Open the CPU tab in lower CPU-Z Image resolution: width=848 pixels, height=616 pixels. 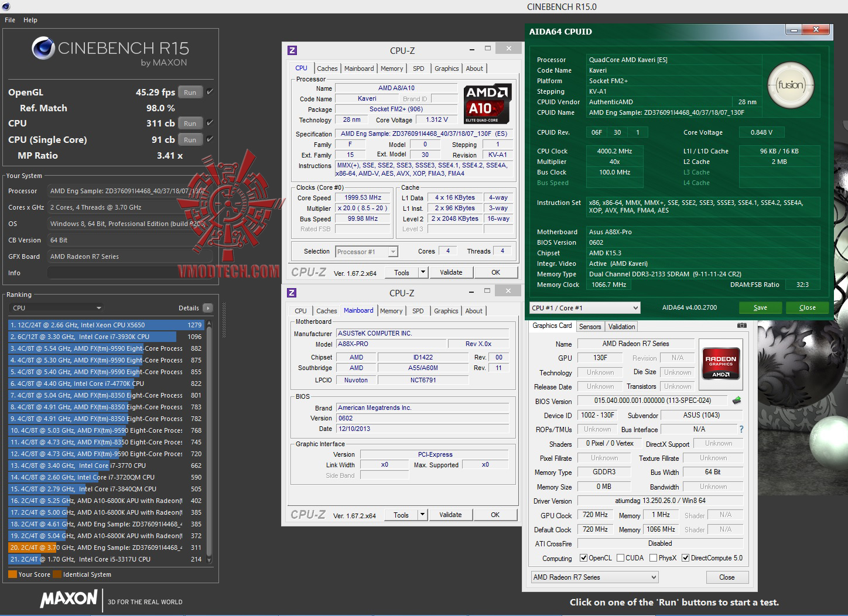point(301,311)
